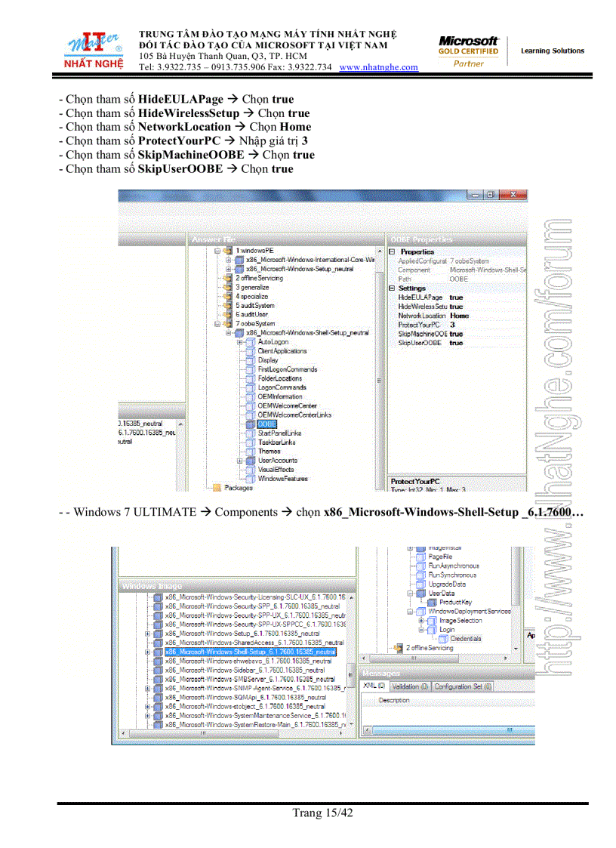The image size is (616, 848).
Task: Collapse the Settings section in OOBE Properties
Action: (392, 288)
